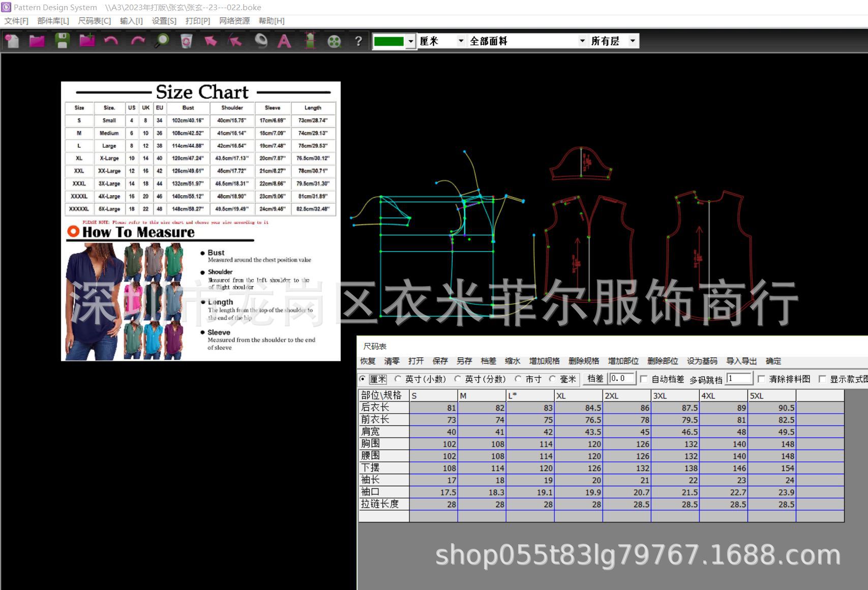Select the 毫米 radio button
Viewport: 868px width, 590px height.
pos(553,379)
